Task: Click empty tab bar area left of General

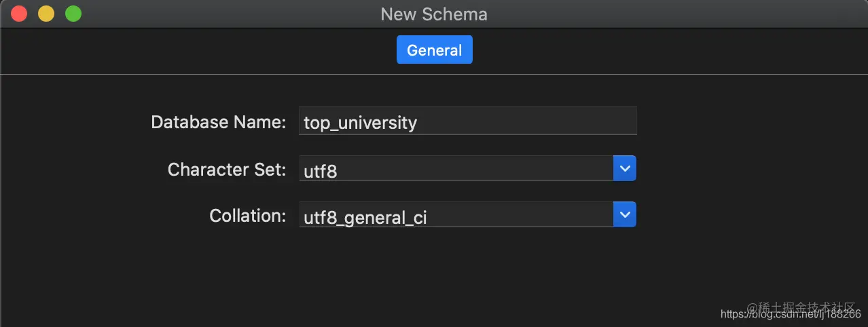Action: [x=204, y=50]
